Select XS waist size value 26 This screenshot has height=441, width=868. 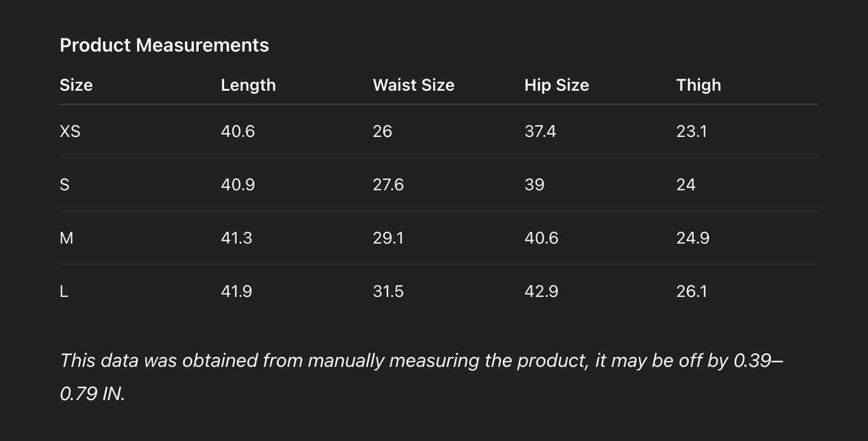pos(382,131)
